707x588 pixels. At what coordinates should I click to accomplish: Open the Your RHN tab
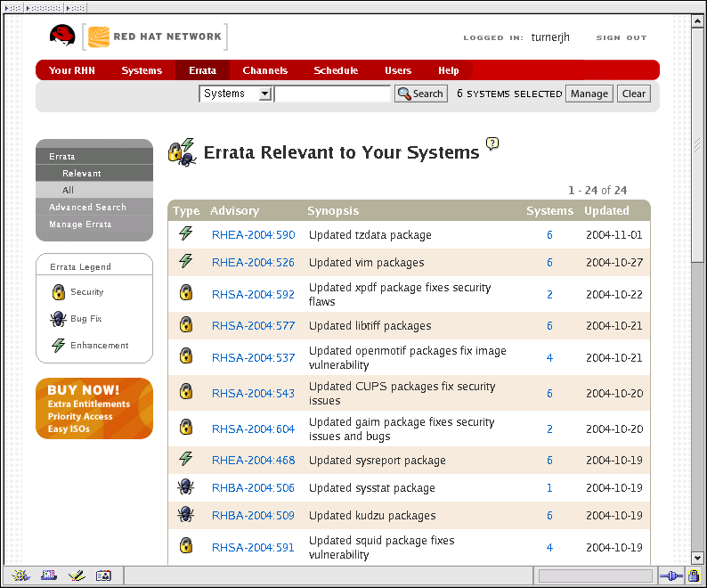click(x=72, y=70)
